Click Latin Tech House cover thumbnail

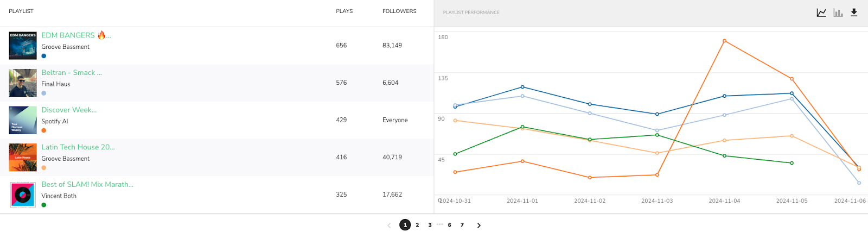23,157
